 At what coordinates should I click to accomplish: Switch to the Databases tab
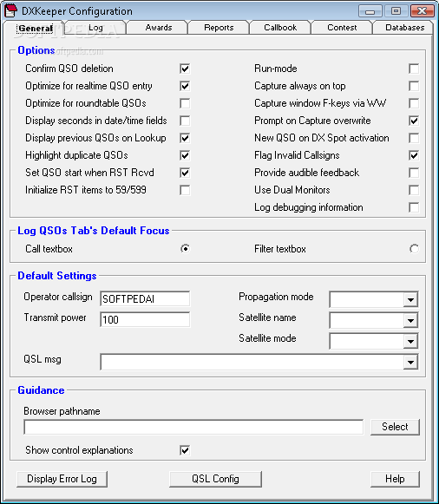click(404, 28)
